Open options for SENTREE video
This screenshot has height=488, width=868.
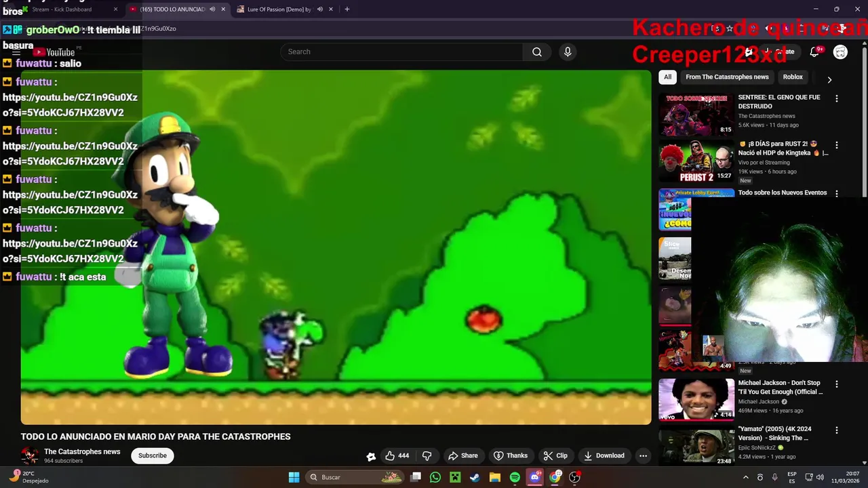tap(836, 98)
